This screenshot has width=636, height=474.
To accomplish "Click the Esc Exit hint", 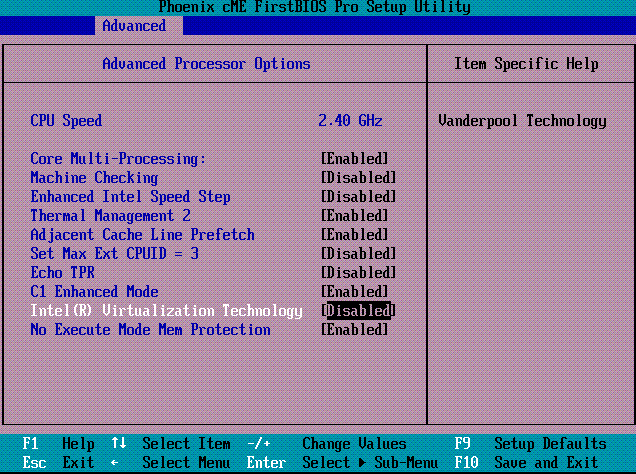I will pos(58,463).
